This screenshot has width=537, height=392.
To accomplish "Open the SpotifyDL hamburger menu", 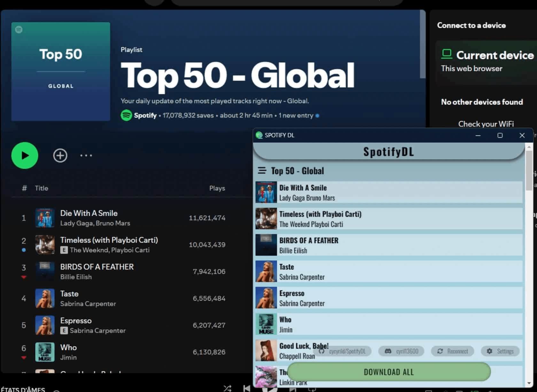I will 262,171.
